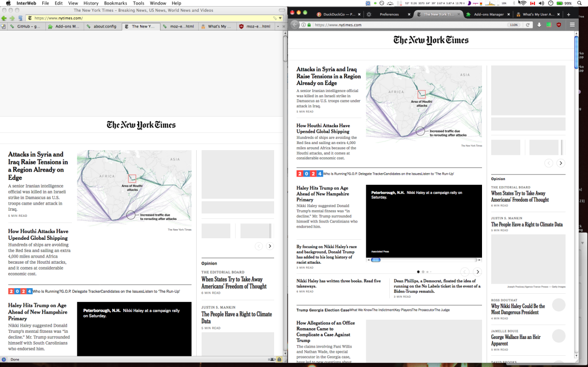Click the green Forward arrow in InterWeb window
The height and width of the screenshot is (367, 588).
[x=12, y=18]
